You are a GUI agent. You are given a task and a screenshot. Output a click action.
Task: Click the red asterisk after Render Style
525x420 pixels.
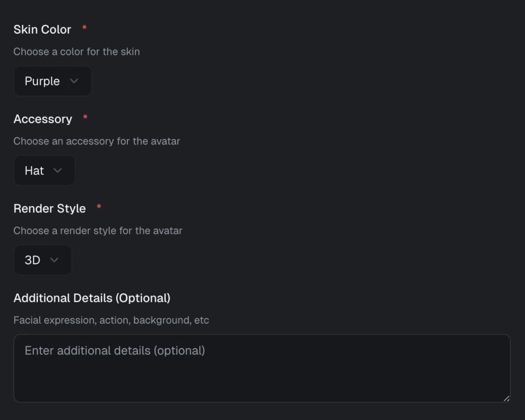click(99, 207)
